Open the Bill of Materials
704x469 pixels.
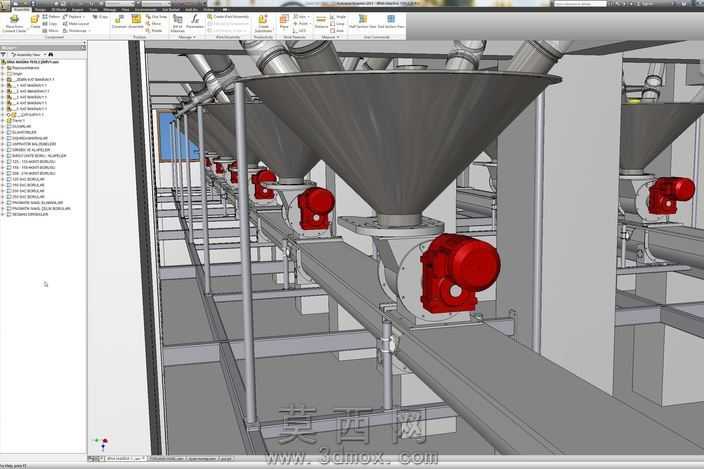(178, 23)
